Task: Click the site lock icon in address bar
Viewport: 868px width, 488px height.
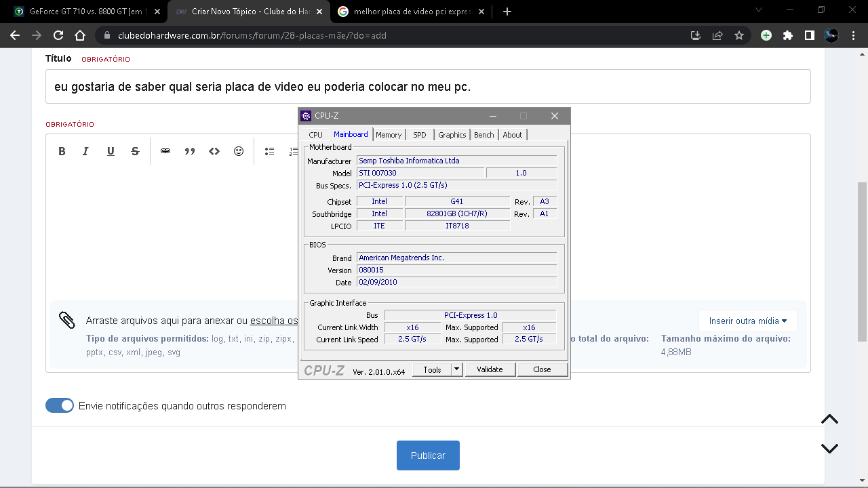Action: [107, 35]
